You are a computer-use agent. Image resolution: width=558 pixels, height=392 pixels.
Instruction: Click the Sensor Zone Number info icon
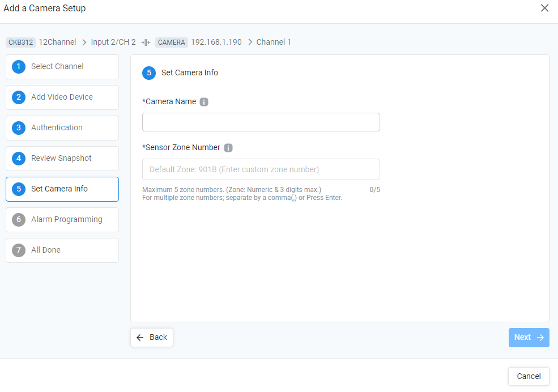[x=228, y=148]
